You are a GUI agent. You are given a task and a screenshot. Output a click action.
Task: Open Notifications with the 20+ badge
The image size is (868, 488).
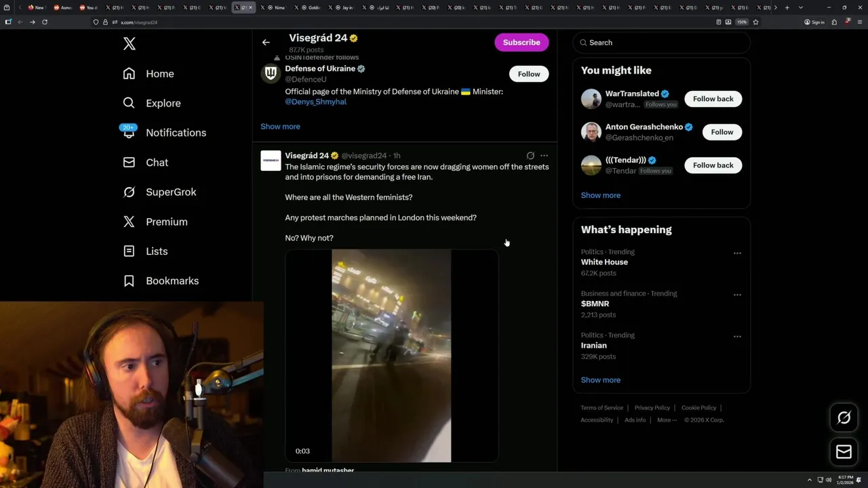(164, 133)
